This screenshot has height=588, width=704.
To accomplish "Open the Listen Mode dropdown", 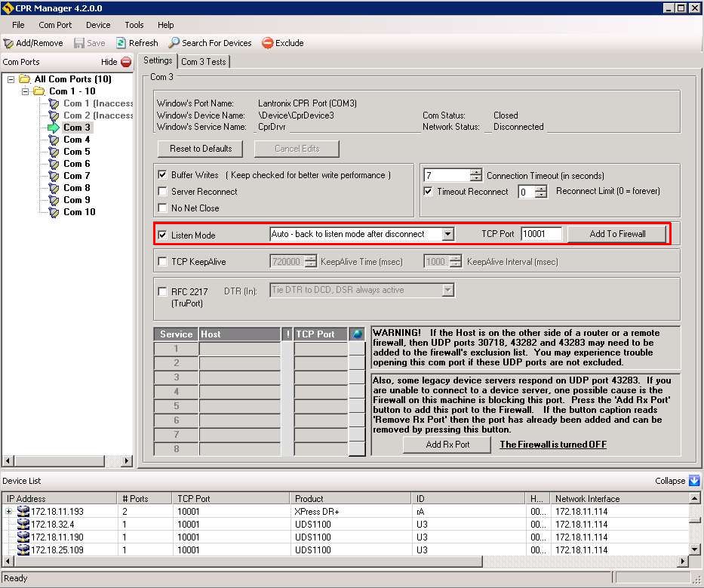I will click(x=447, y=234).
